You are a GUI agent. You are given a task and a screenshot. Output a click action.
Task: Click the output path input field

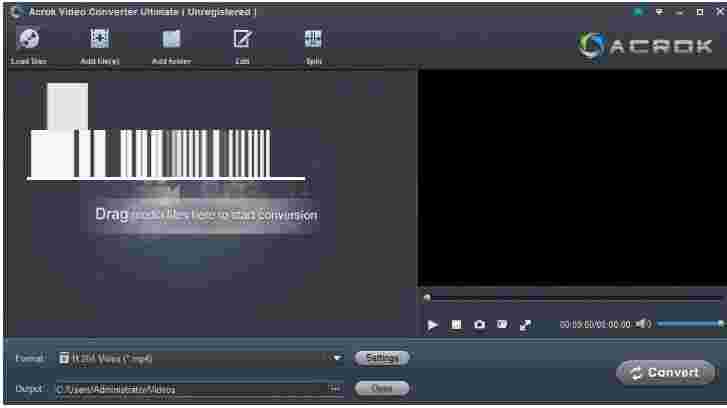tap(191, 389)
